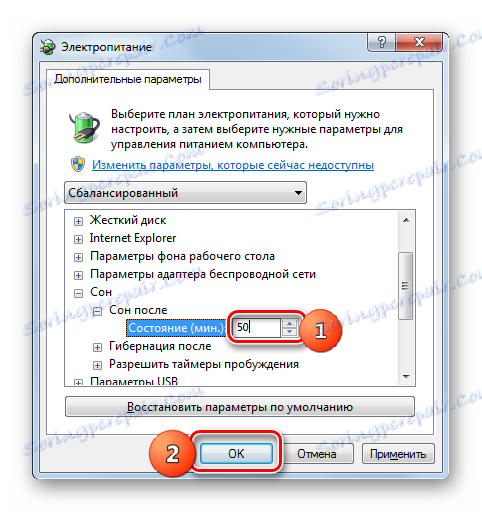The width and height of the screenshot is (482, 512).
Task: Confirm with the OK button
Action: (x=236, y=454)
